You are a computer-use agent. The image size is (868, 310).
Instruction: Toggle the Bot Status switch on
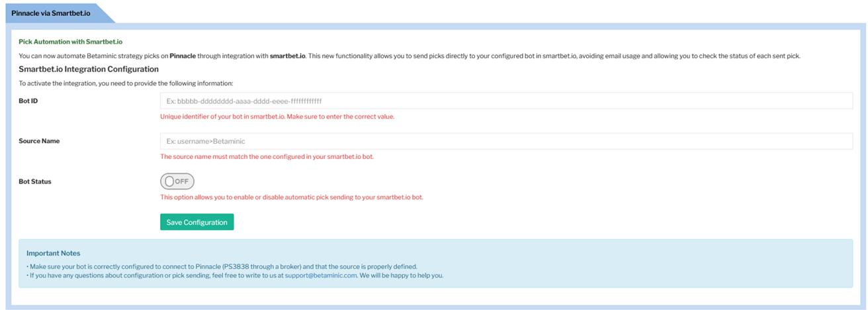point(177,181)
